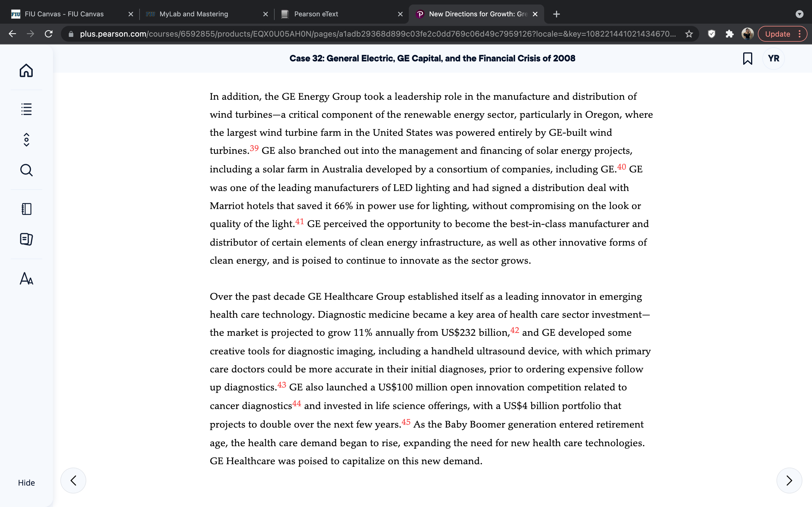
Task: Switch to the Pearson eText tab
Action: tap(341, 14)
